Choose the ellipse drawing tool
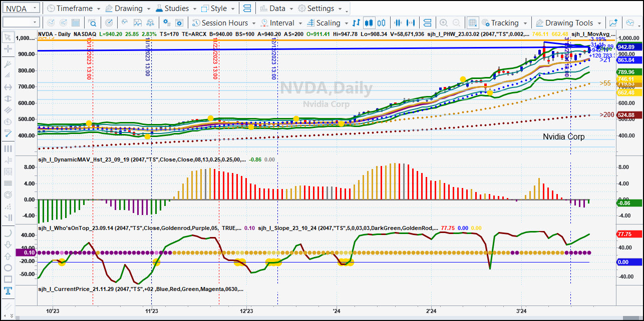This screenshot has height=321, width=644. 8,268
